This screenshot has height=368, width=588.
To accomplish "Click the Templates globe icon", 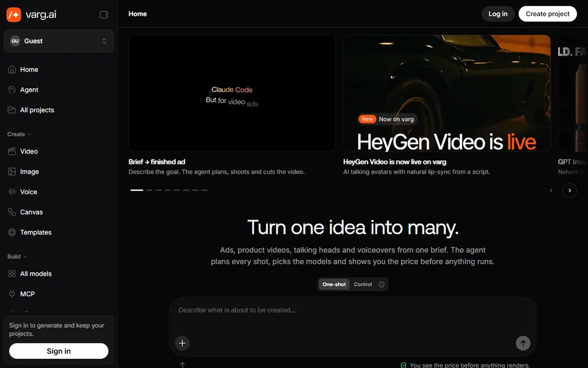I will click(x=12, y=232).
